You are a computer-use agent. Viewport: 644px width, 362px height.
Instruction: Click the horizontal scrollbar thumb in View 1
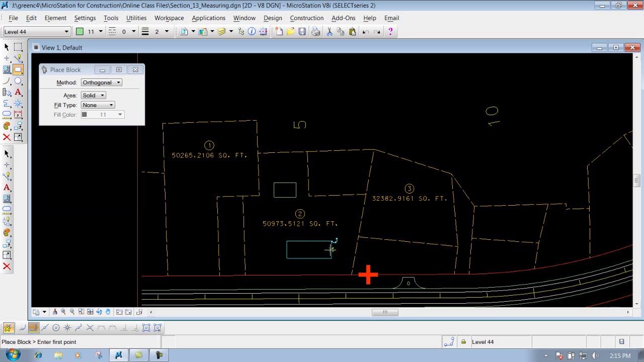coord(385,312)
